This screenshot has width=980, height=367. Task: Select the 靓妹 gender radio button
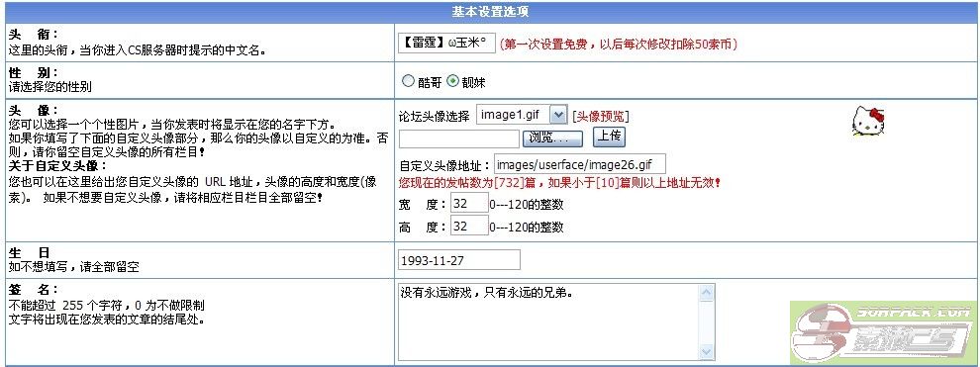(x=453, y=80)
